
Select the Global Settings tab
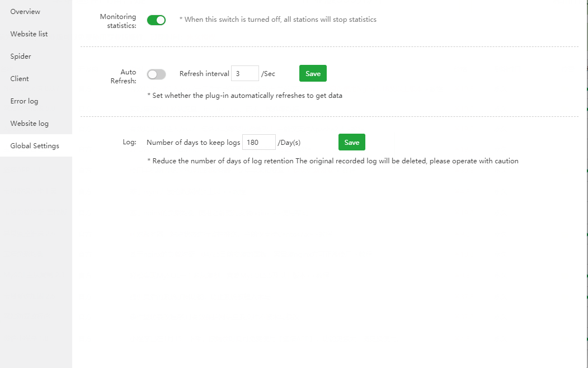pos(35,146)
